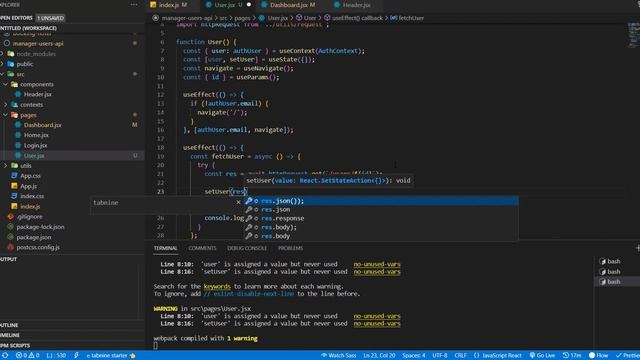Choose the res.json suggestion
640x360 pixels.
tap(381, 210)
